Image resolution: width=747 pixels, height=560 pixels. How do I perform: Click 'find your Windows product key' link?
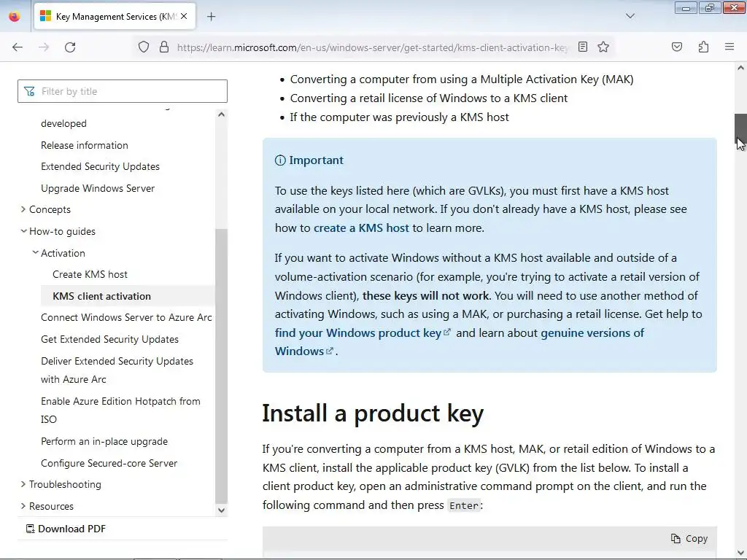357,332
